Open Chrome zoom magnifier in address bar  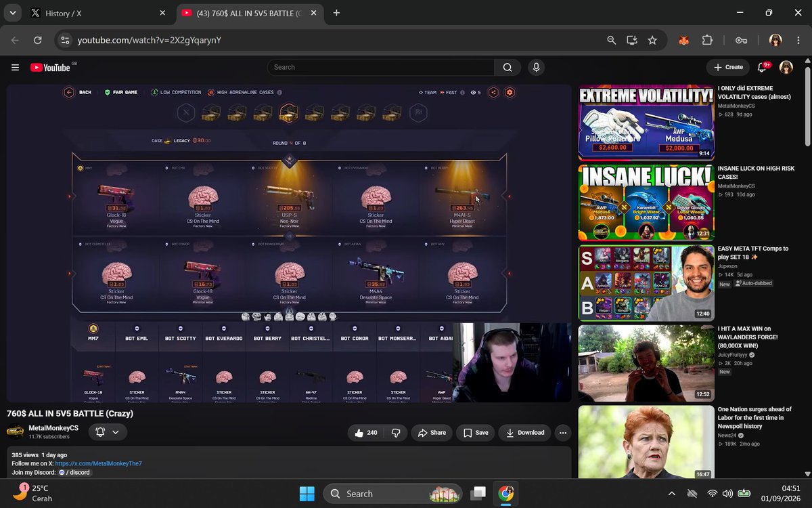(612, 40)
